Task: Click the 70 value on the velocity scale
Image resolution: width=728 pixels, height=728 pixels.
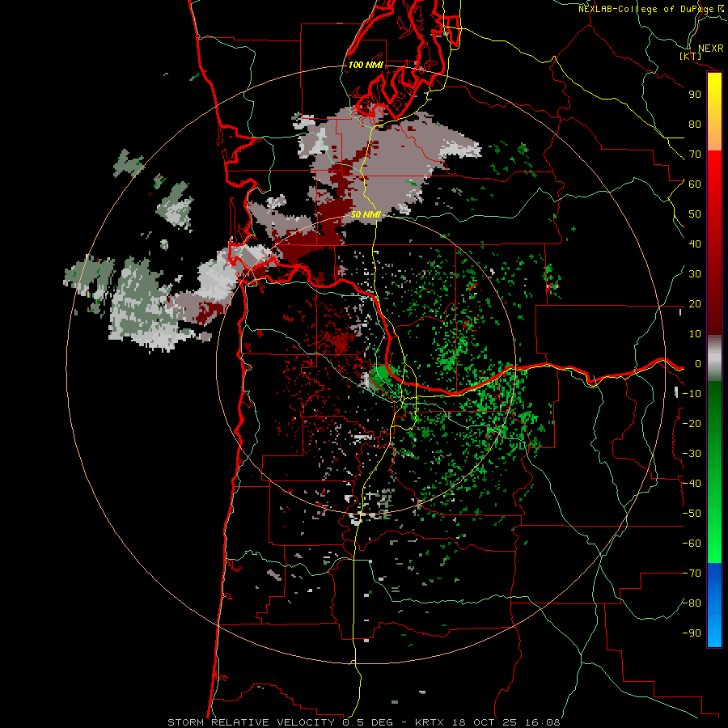Action: (695, 154)
